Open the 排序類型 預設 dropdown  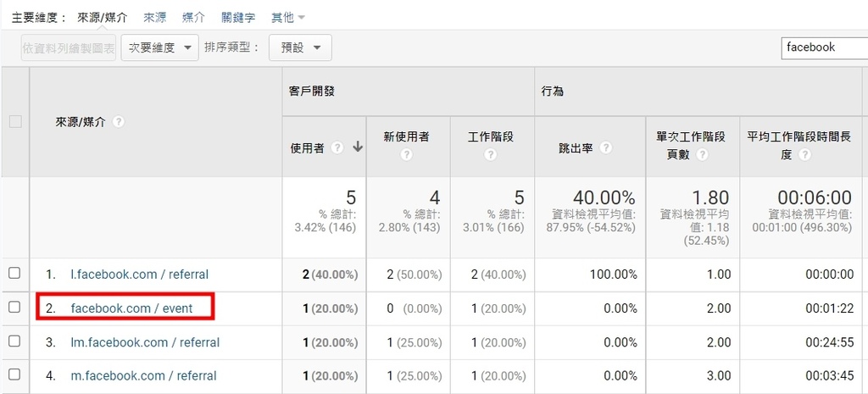click(300, 47)
